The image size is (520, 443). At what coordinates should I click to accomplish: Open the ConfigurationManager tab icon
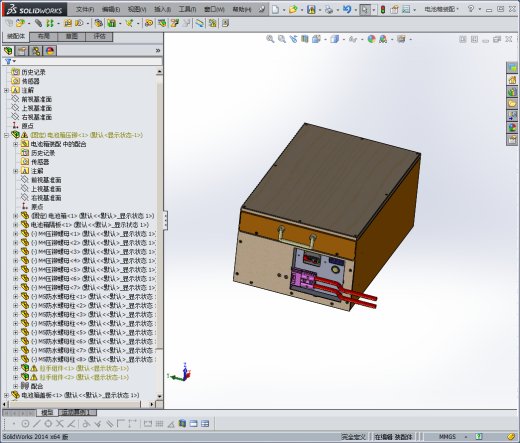(36, 51)
